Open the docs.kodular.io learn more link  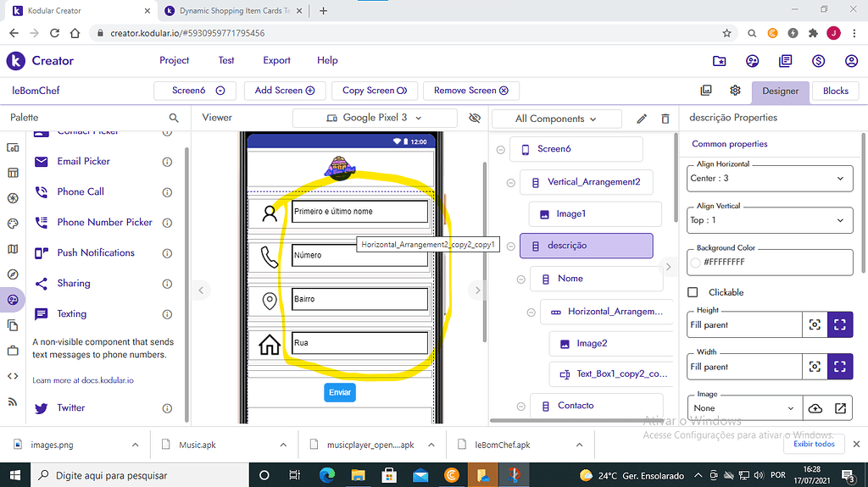point(82,380)
